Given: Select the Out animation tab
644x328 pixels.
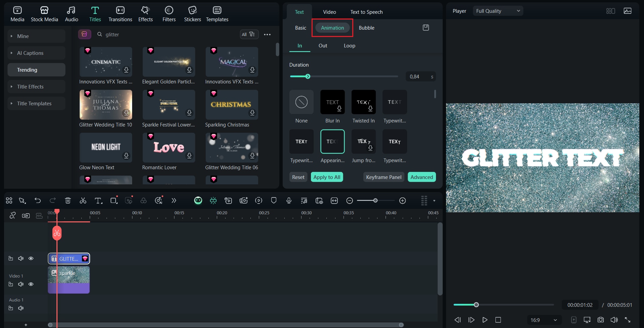Looking at the screenshot, I should click(323, 45).
